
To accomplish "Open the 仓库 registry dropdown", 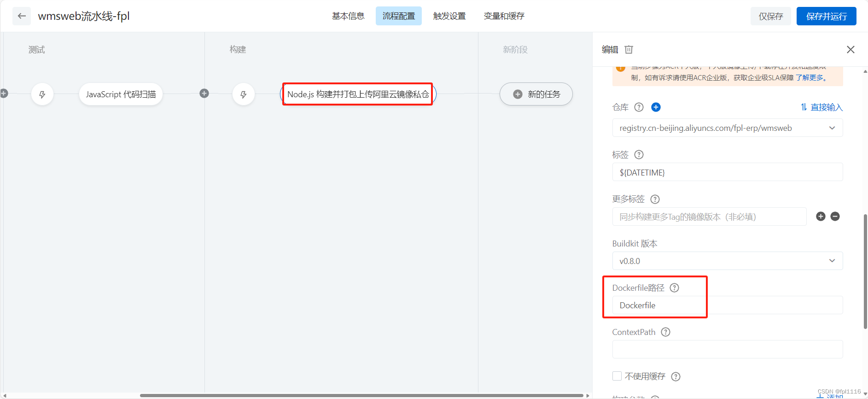I will click(x=728, y=128).
